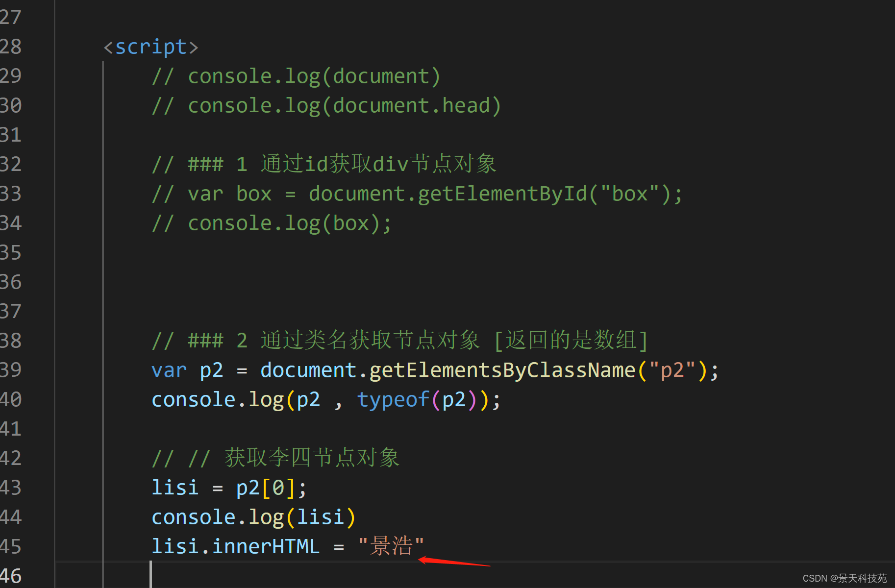Click 'console.log(lisi)' on line 44

pos(253,517)
